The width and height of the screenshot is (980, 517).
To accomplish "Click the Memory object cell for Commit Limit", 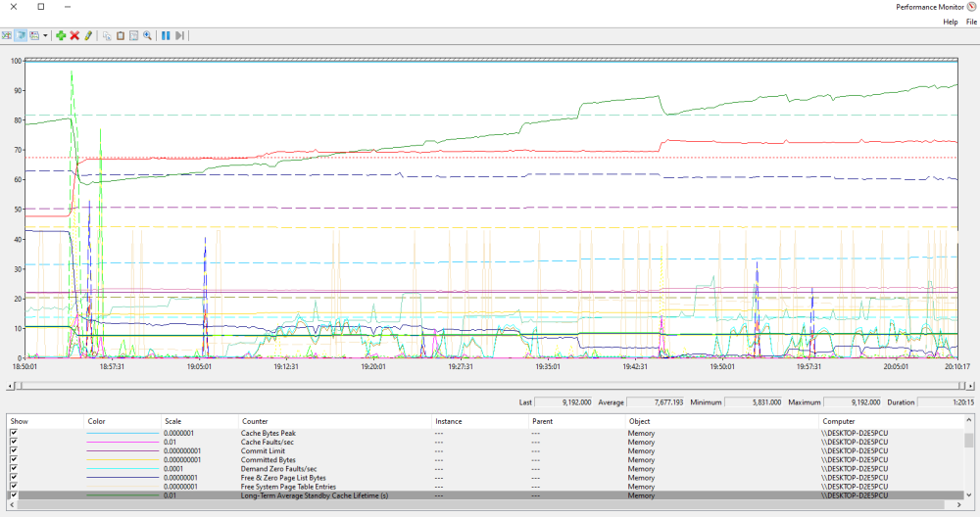I will 641,450.
